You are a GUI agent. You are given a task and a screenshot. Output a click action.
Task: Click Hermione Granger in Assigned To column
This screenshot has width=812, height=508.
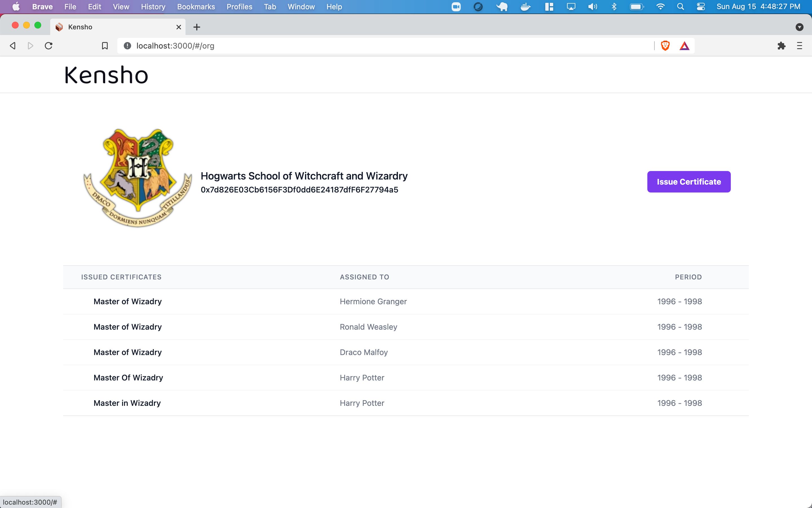tap(373, 302)
